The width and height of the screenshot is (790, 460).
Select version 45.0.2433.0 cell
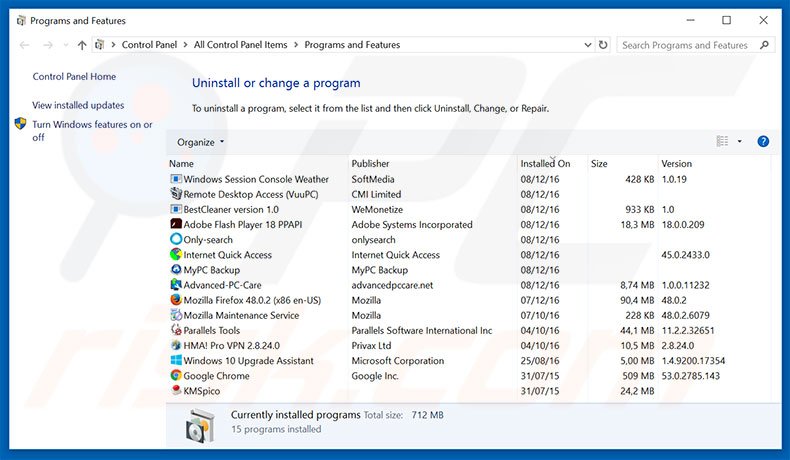[685, 255]
